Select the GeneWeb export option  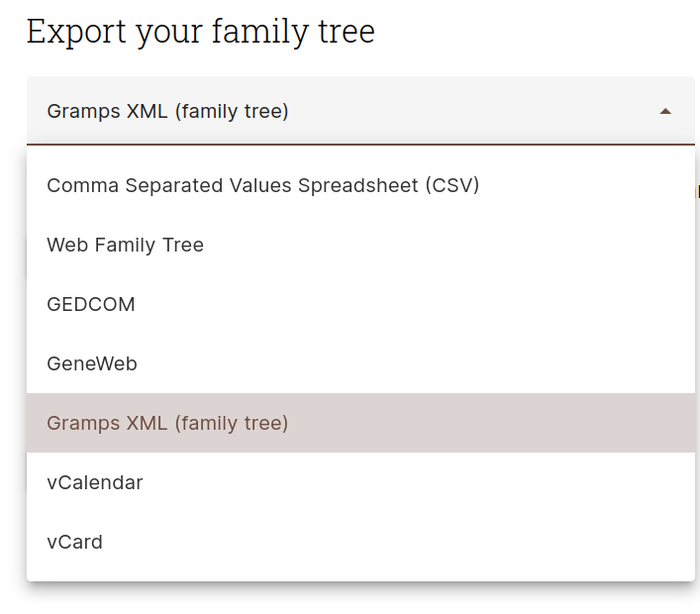click(x=360, y=363)
